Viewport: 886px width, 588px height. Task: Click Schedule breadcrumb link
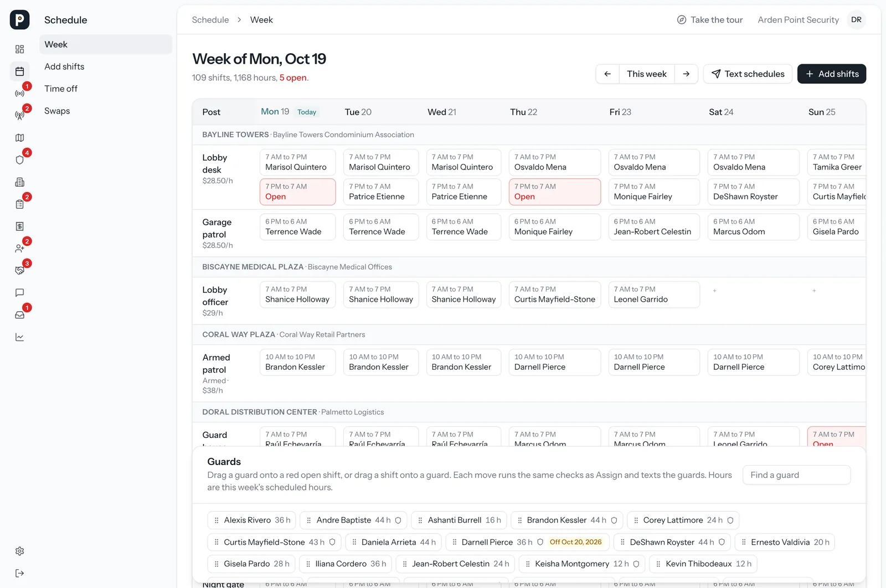210,20
